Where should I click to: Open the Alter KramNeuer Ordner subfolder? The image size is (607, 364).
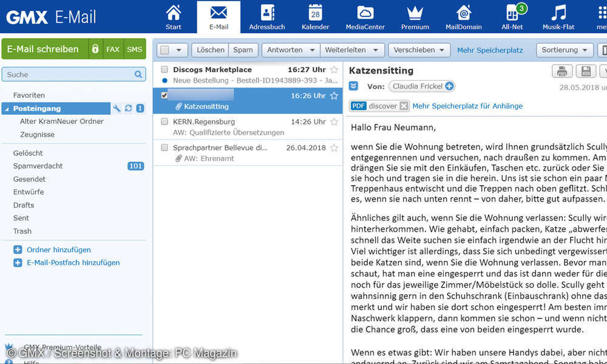pyautogui.click(x=62, y=121)
